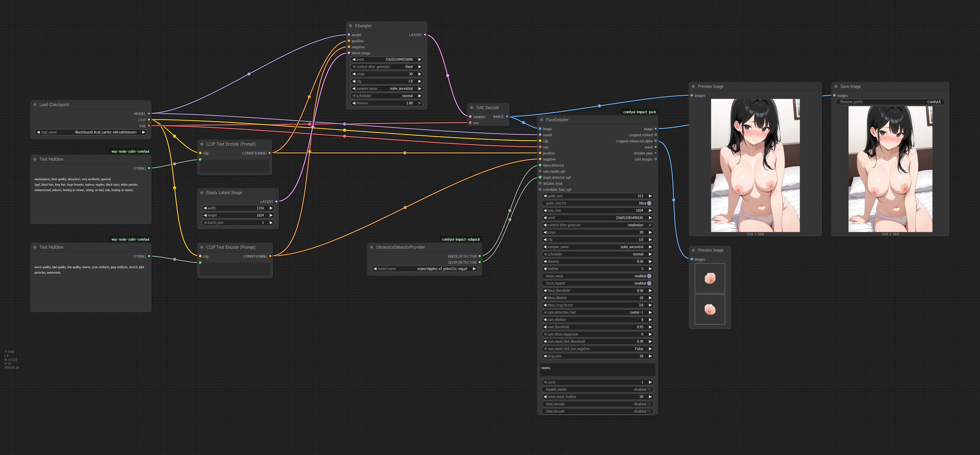Click the LATENT output slot on KSampler
The width and height of the screenshot is (980, 455).
pos(425,35)
